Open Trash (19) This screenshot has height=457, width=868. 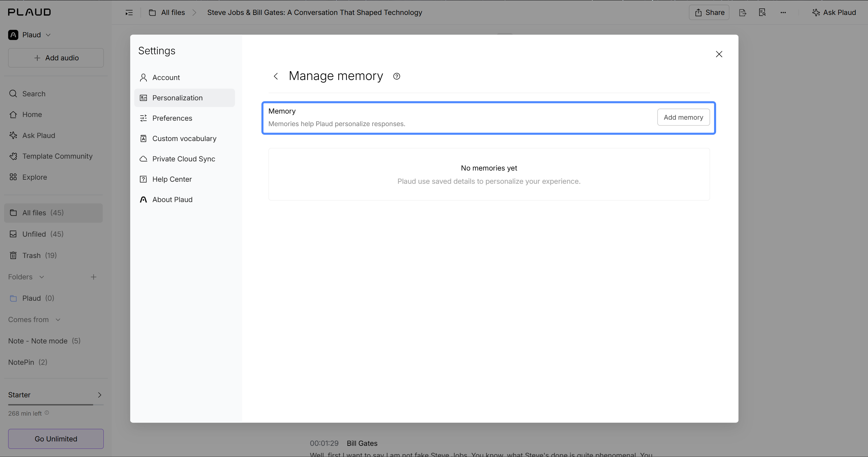[x=54, y=256]
